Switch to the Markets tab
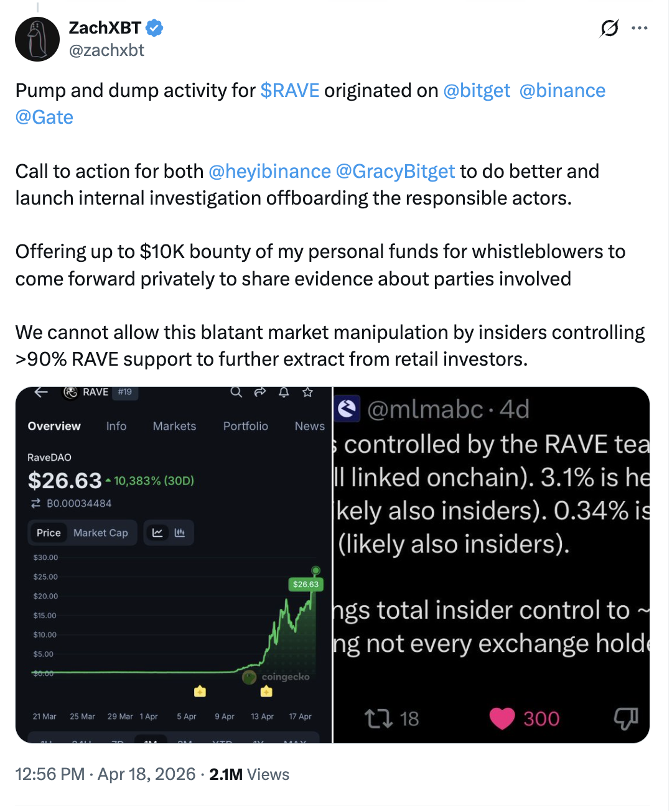Image resolution: width=672 pixels, height=811 pixels. tap(174, 426)
